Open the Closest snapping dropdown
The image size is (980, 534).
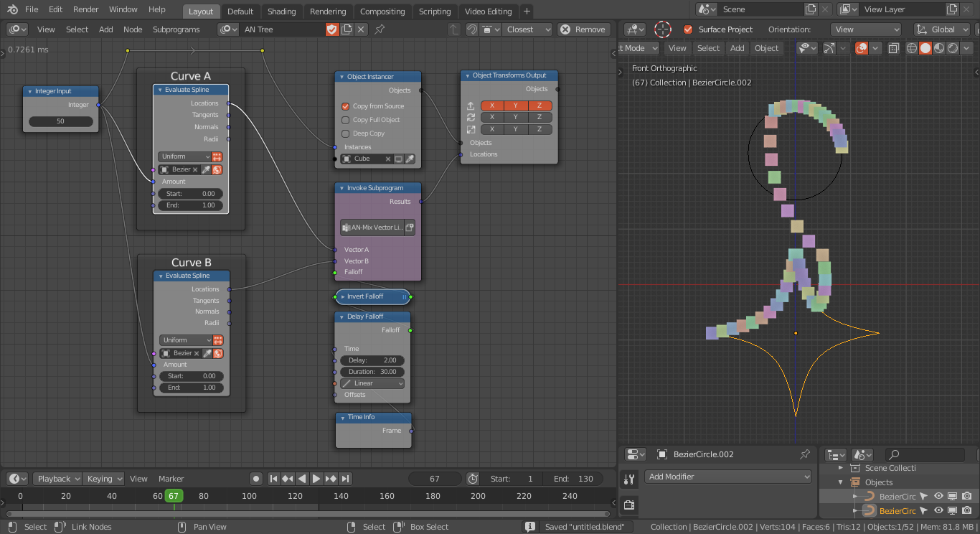527,29
